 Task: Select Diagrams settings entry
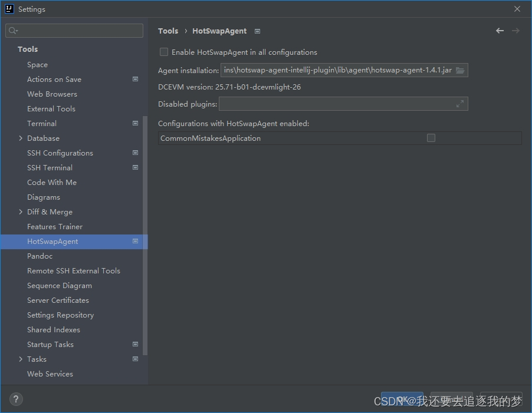[44, 197]
